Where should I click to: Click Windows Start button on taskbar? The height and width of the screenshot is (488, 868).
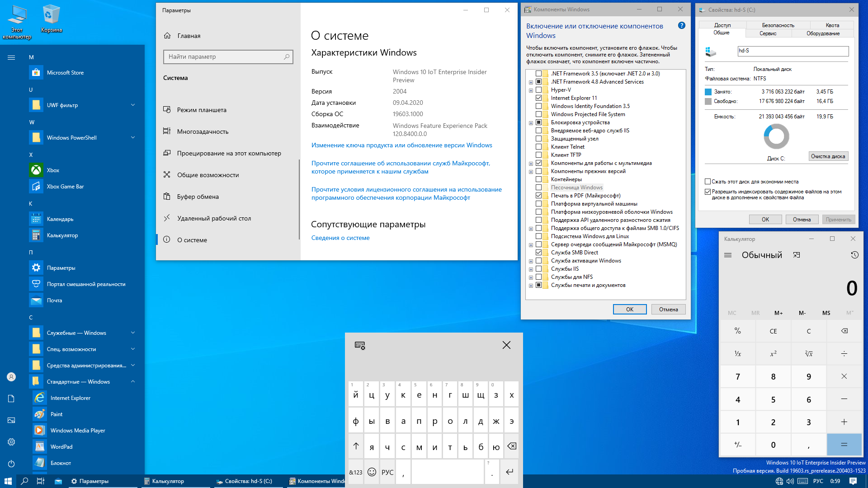coord(8,481)
